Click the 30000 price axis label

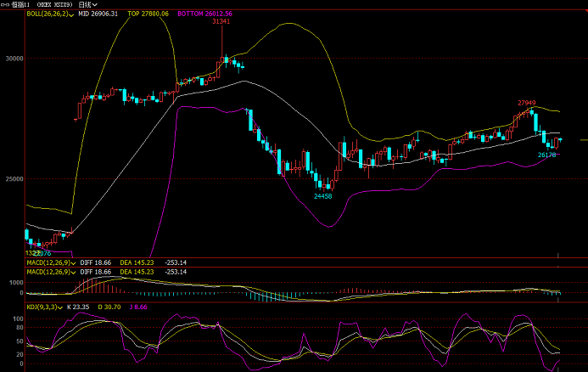(12, 59)
